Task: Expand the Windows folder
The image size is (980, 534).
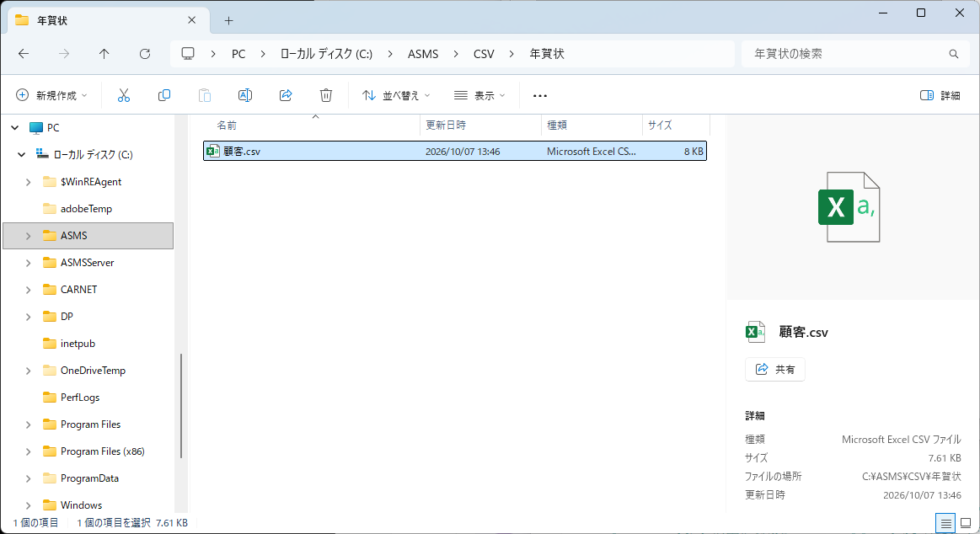Action: tap(28, 505)
